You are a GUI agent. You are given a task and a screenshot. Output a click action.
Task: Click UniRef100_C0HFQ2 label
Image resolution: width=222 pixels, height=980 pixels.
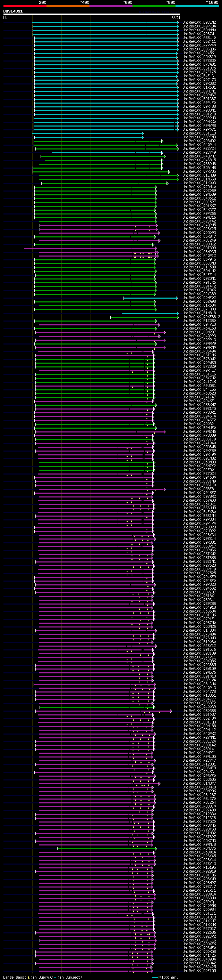[x=199, y=298]
